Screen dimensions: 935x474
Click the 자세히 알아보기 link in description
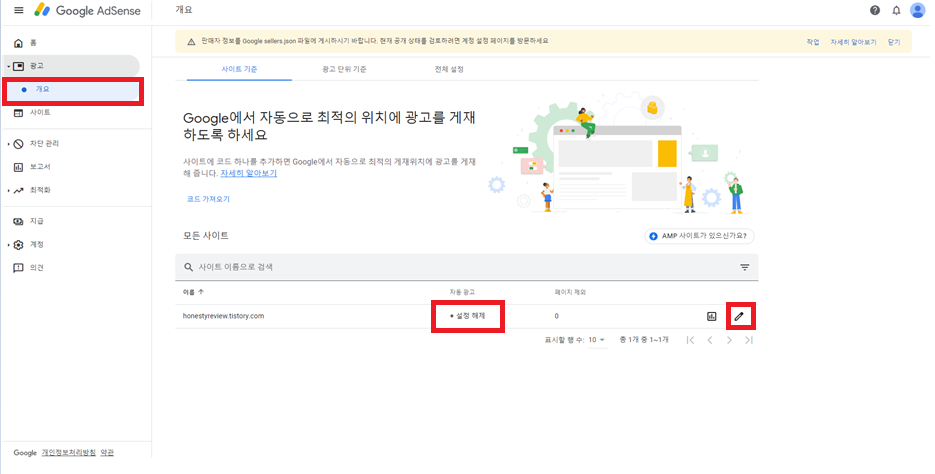coord(249,174)
